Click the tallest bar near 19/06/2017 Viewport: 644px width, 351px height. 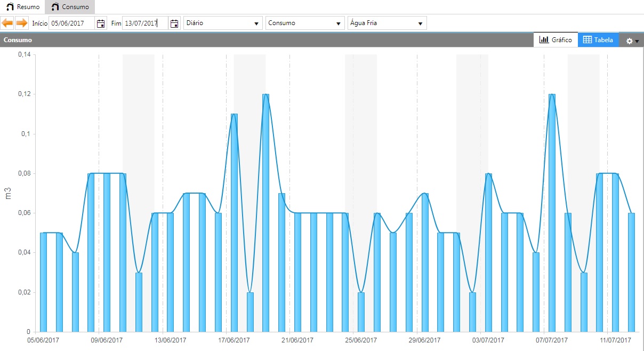click(265, 213)
